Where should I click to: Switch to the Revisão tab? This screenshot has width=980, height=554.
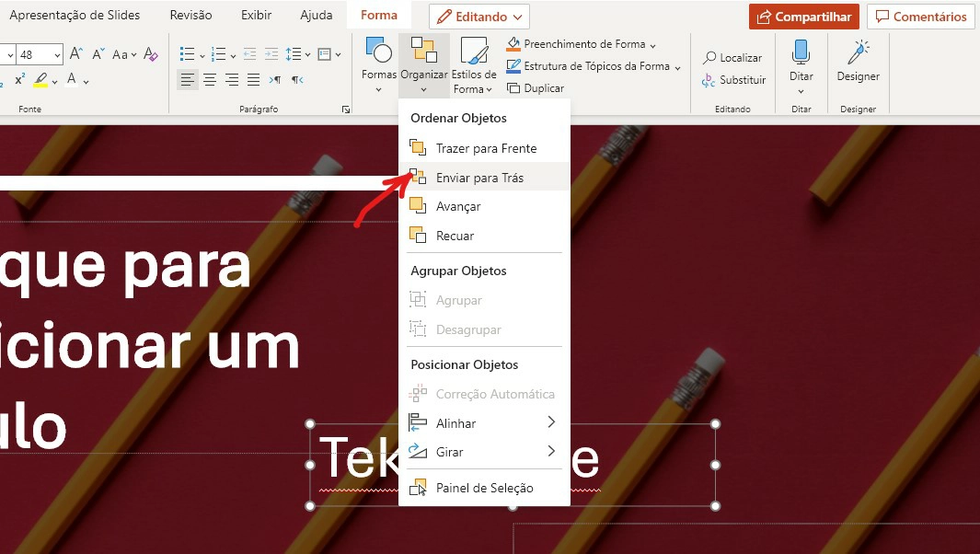tap(190, 15)
